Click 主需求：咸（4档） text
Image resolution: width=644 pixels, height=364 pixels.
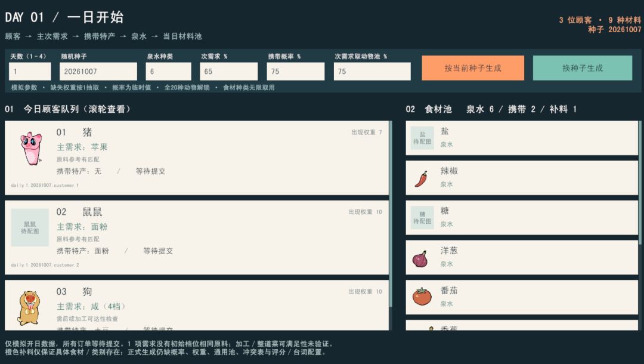tap(91, 307)
